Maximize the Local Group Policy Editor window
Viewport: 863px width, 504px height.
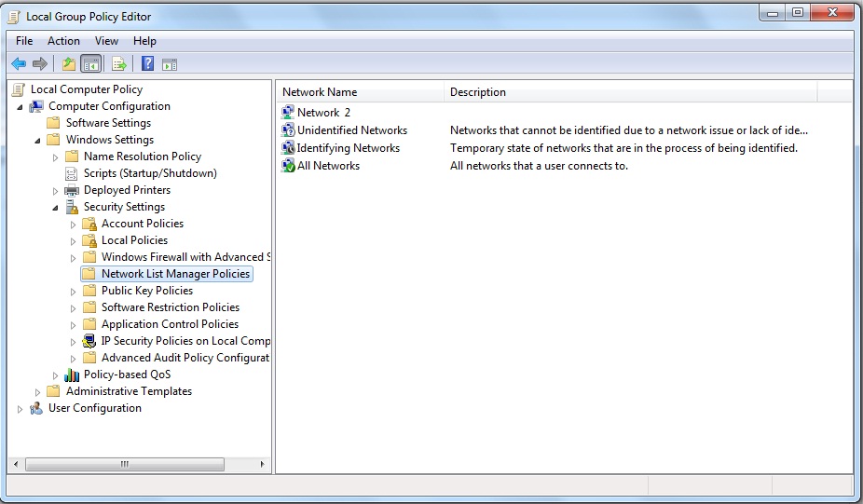tap(798, 12)
